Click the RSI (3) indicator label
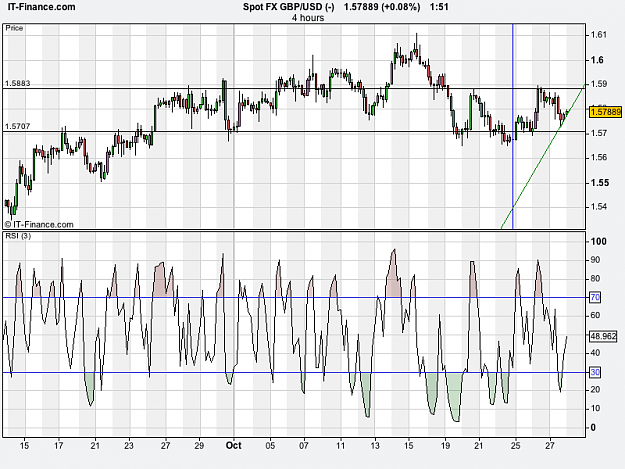 tap(18, 235)
